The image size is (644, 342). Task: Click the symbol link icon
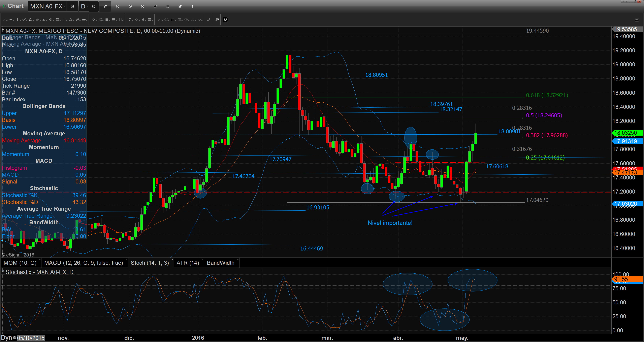click(155, 6)
